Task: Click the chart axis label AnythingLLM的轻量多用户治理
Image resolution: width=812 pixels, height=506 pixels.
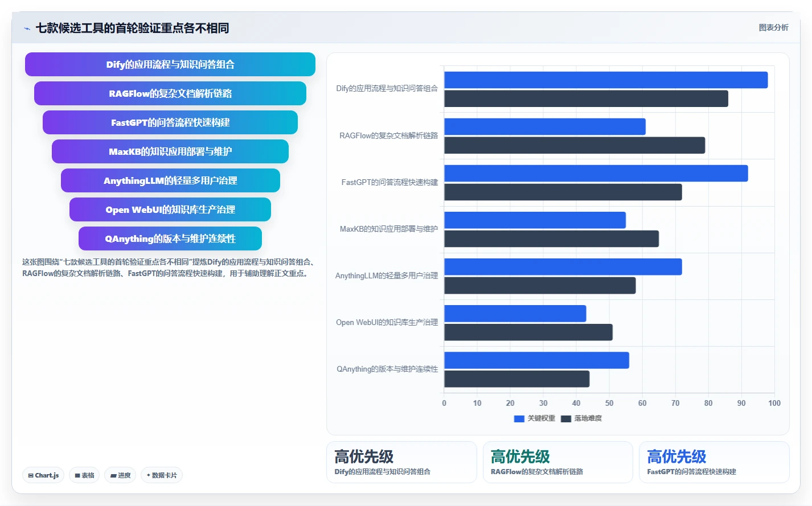Action: coord(387,276)
